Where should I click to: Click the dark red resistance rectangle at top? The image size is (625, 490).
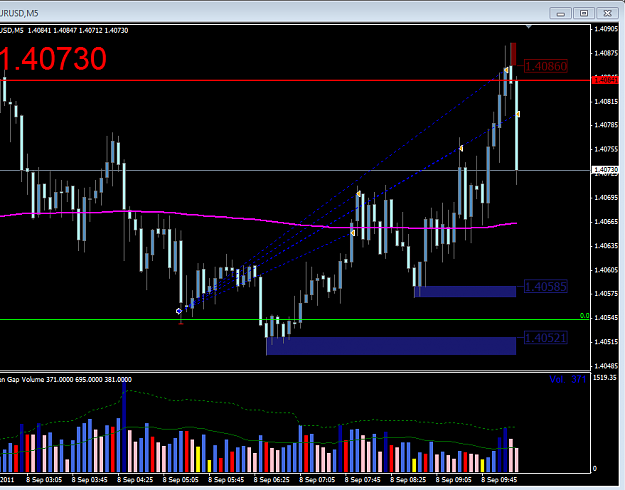513,54
